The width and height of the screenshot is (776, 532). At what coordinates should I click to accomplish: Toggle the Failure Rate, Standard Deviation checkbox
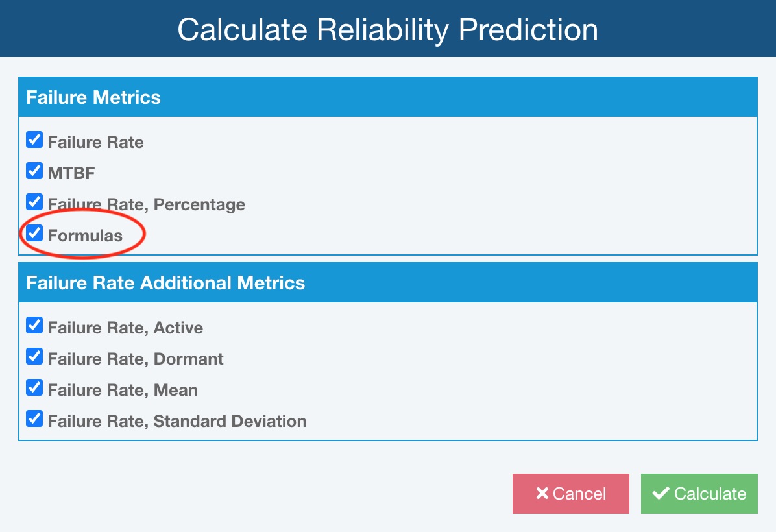coord(34,419)
